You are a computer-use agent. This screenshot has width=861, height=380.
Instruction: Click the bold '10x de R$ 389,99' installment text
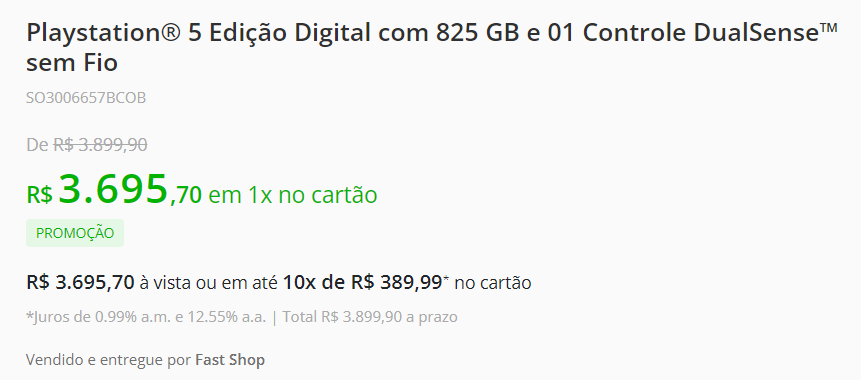tap(362, 283)
